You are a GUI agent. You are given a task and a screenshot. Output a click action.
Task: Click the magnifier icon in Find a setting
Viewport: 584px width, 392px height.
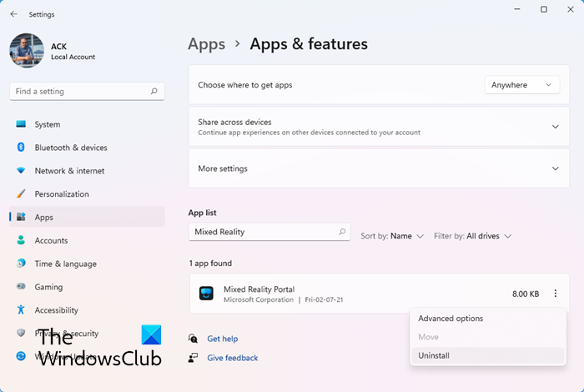pos(154,91)
